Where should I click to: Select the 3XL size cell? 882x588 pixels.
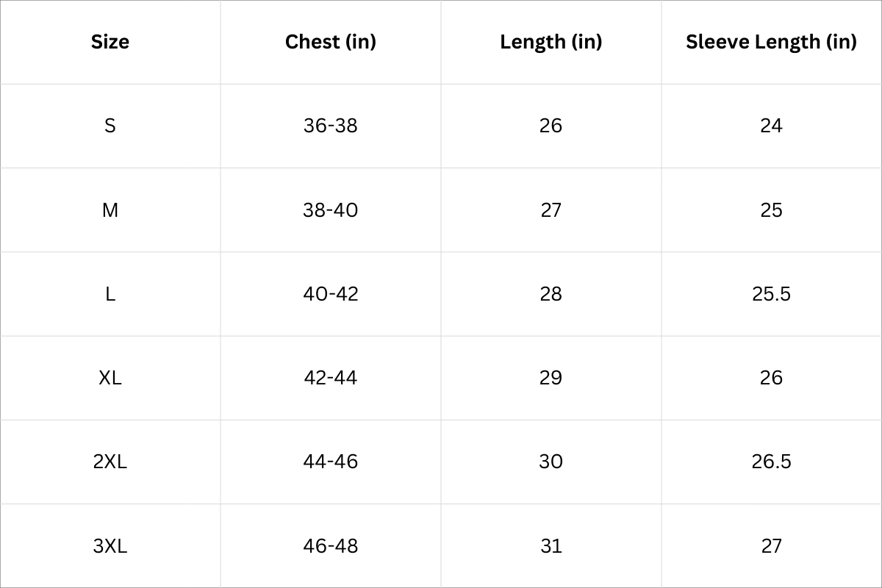point(110,546)
